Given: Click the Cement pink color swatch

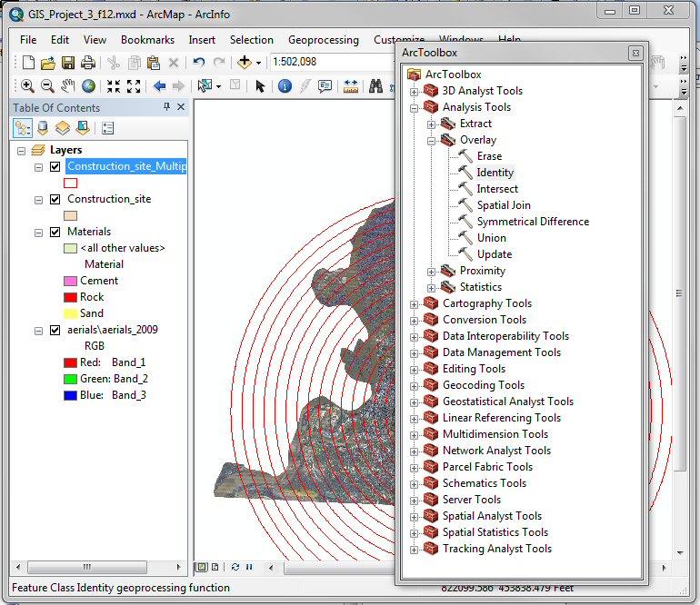Looking at the screenshot, I should (x=70, y=281).
